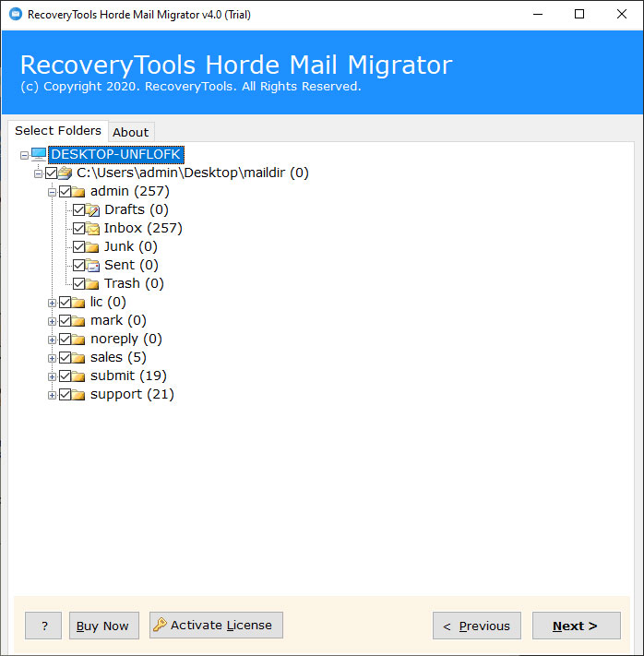Click the maildir path drive icon
This screenshot has width=644, height=656.
(x=65, y=173)
